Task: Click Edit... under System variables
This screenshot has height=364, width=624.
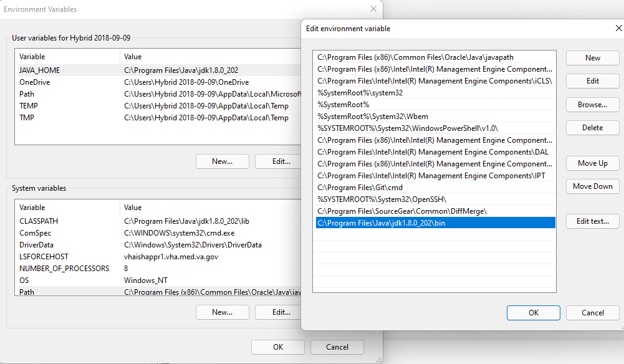Action: (279, 312)
